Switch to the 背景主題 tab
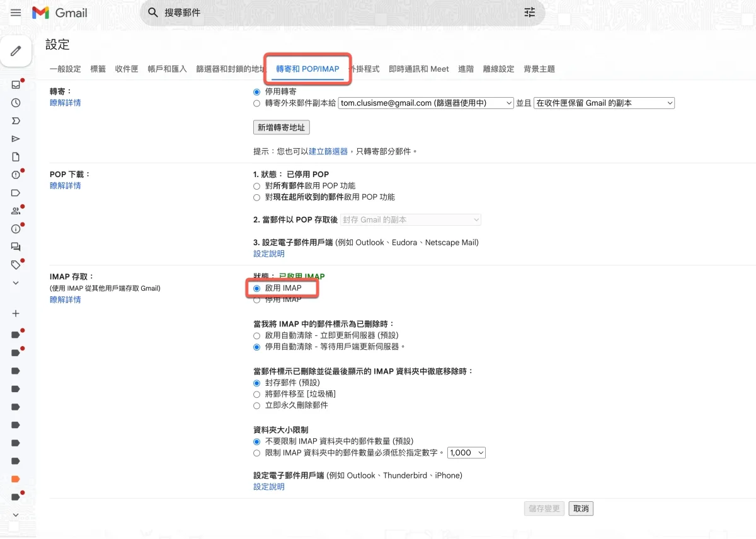This screenshot has width=756, height=539. [x=539, y=69]
